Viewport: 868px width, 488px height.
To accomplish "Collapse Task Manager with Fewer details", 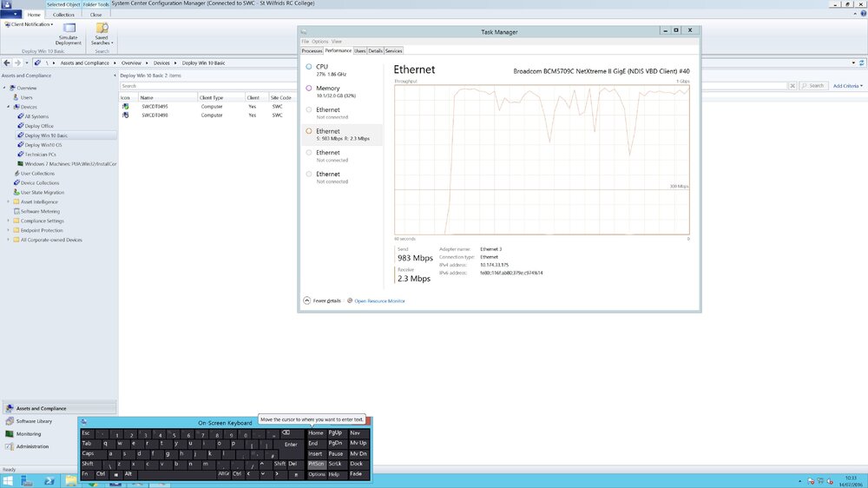I will pyautogui.click(x=322, y=300).
